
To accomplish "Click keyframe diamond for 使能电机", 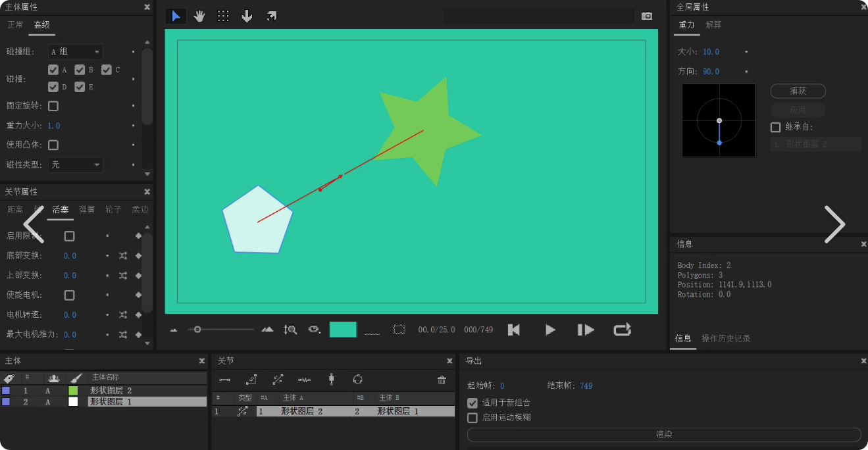I will click(x=138, y=295).
